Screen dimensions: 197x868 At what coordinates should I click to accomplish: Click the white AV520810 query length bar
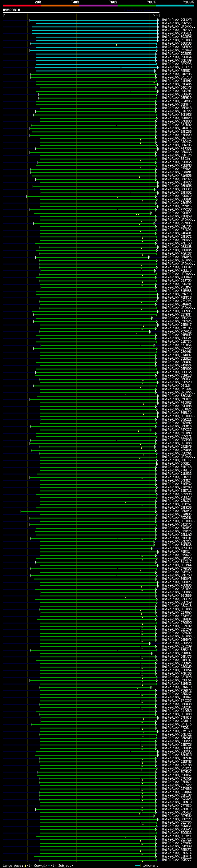[81, 13]
